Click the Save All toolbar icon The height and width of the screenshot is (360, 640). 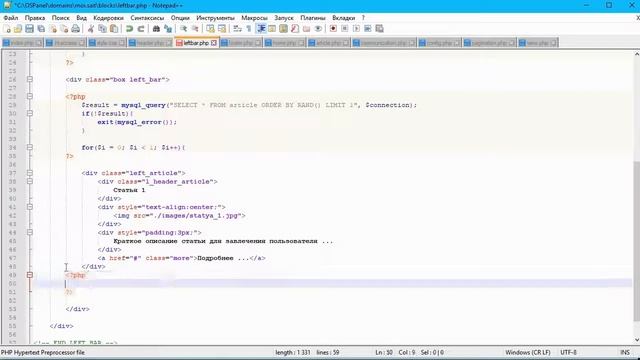tap(41, 29)
